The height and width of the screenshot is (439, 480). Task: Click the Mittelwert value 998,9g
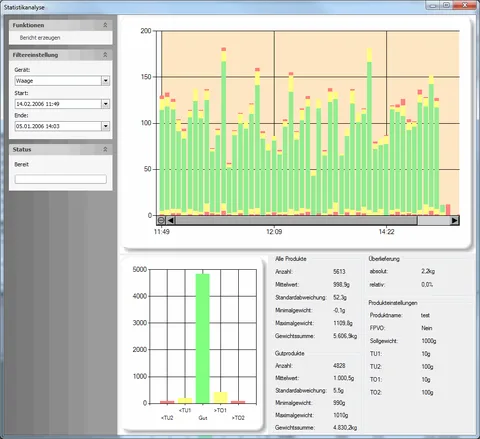(341, 285)
